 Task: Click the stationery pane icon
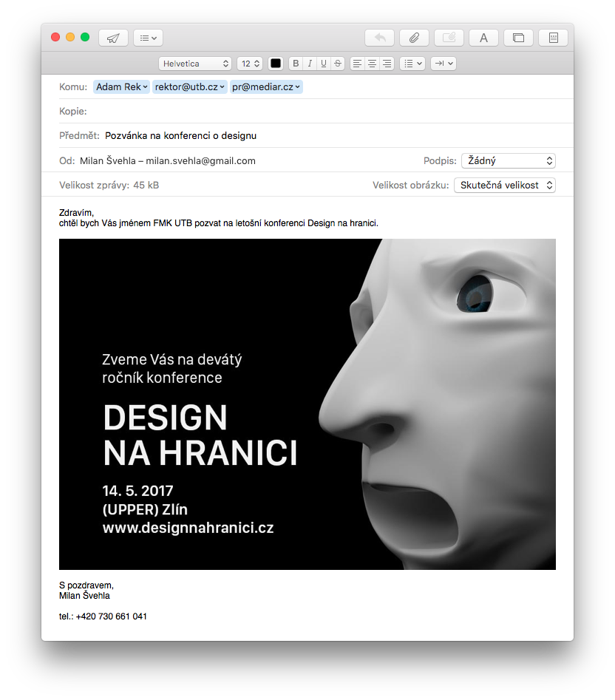[x=553, y=38]
